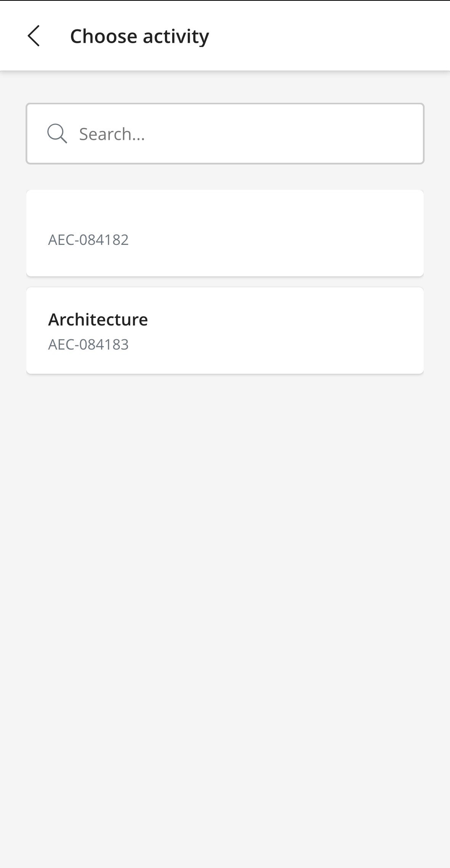This screenshot has width=450, height=868.
Task: Tap the search lens beside Search...
Action: tap(57, 134)
